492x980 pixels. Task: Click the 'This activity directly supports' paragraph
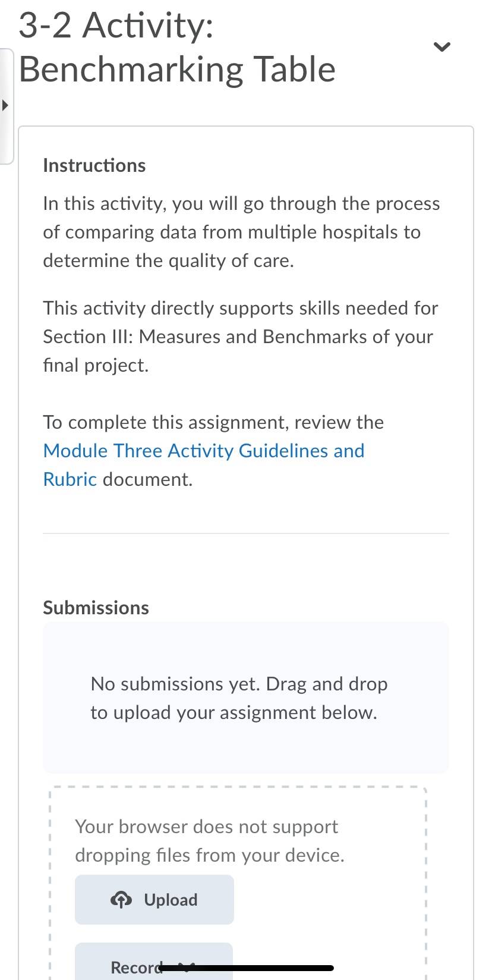pos(241,337)
